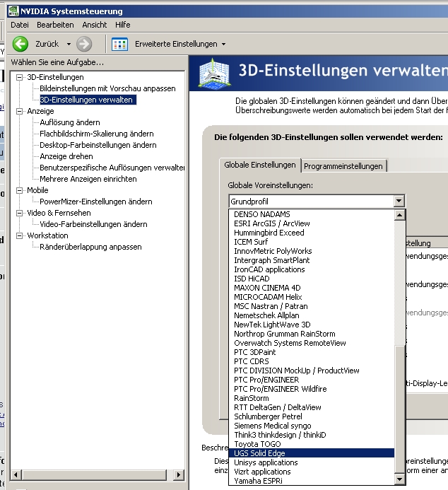448x490 pixels.
Task: Choose Schlumberger Petrel profile
Action: (x=312, y=416)
